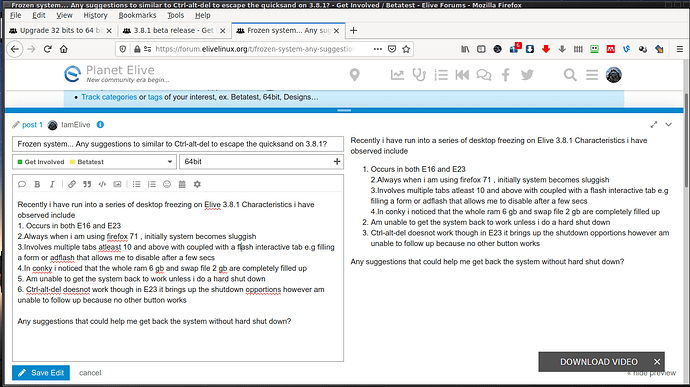Screen dimensions: 690x387
Task: Open the Bookmarks menu
Action: click(x=137, y=15)
